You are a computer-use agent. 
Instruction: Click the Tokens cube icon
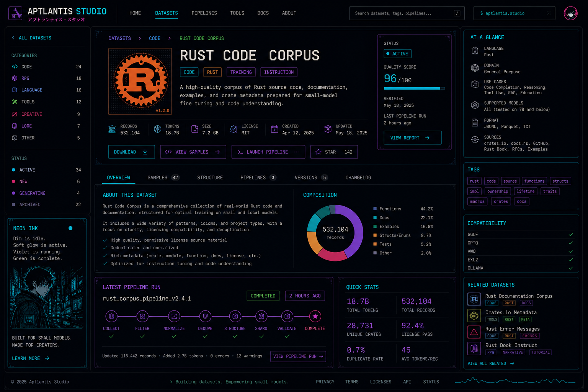coord(157,129)
